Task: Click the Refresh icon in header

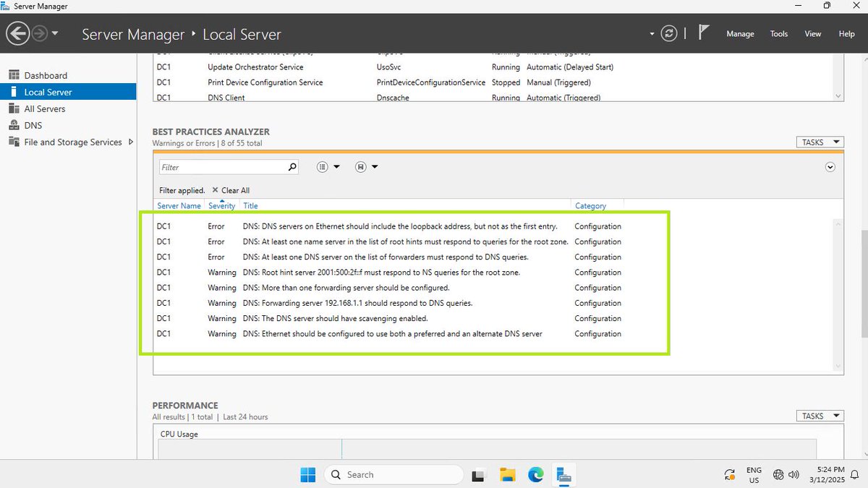Action: tap(670, 33)
